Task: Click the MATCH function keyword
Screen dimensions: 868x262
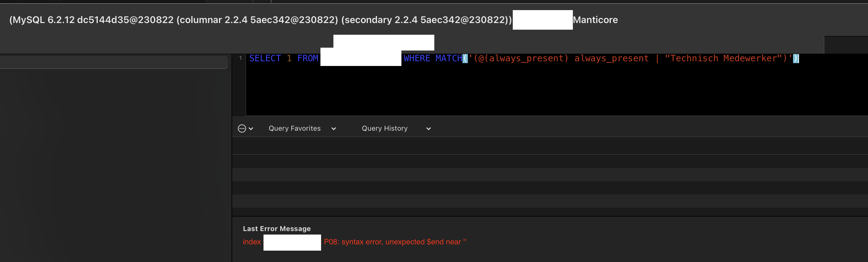Action: click(x=448, y=58)
